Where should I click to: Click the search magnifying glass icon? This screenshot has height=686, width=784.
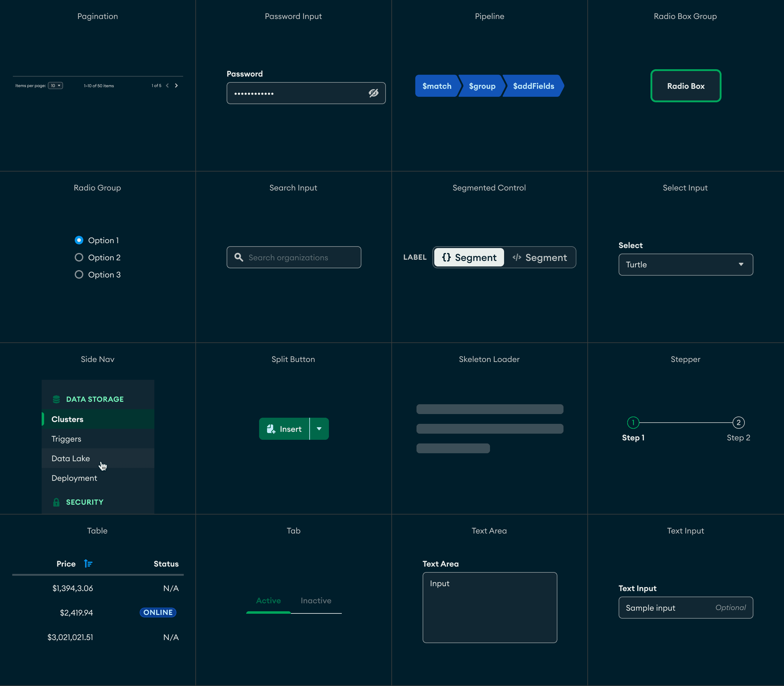tap(239, 257)
